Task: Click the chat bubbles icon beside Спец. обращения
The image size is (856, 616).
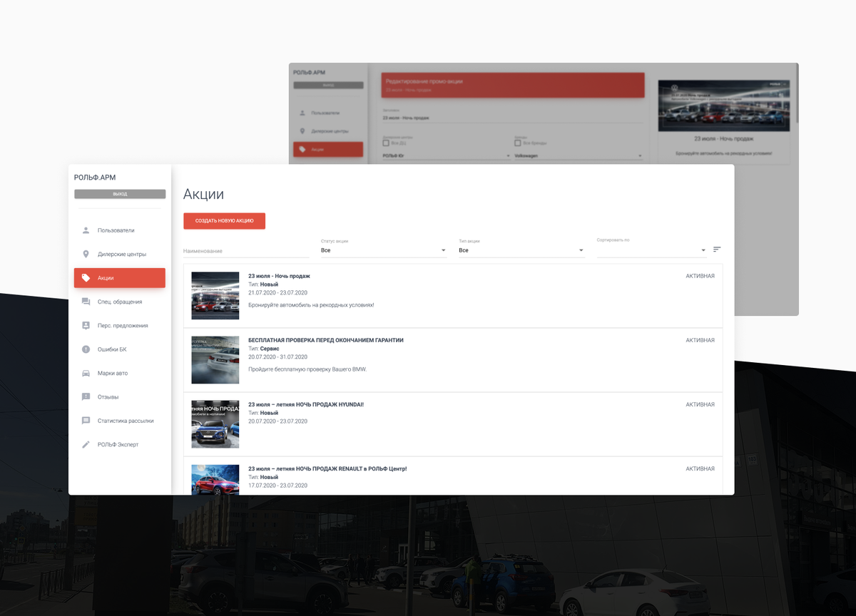Action: (x=86, y=302)
